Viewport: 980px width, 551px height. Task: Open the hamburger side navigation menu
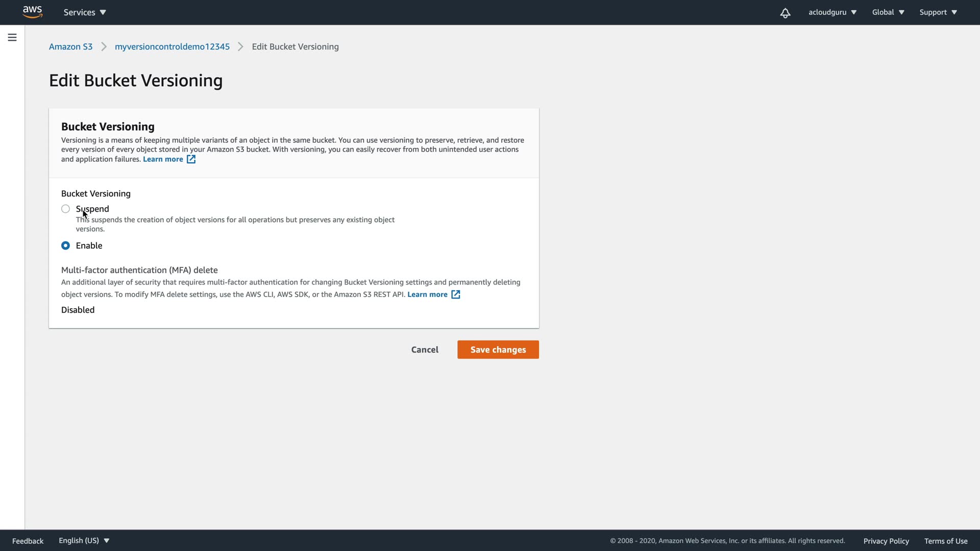pos(12,37)
